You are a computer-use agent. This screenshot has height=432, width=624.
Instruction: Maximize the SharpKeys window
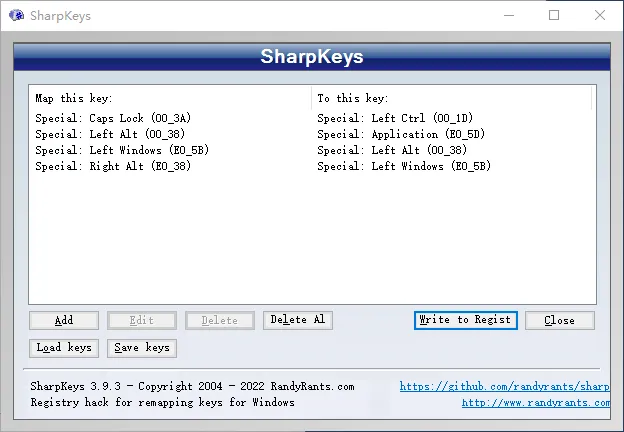coord(554,16)
